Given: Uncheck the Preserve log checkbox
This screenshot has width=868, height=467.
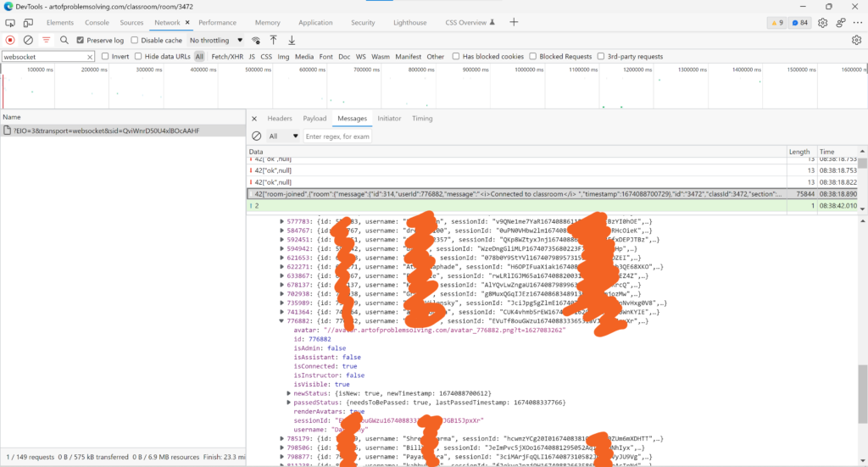Looking at the screenshot, I should click(x=81, y=40).
